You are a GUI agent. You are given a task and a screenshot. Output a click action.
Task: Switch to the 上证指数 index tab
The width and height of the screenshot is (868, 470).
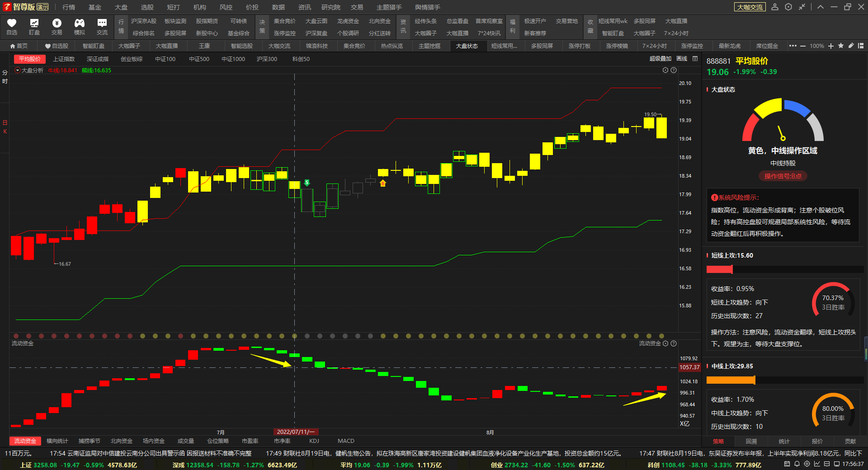coord(64,59)
